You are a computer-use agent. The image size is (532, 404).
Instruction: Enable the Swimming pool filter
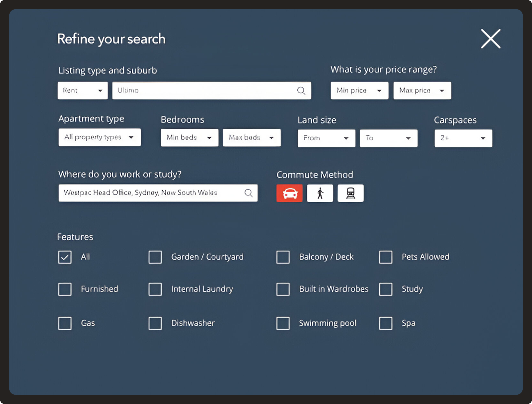283,323
